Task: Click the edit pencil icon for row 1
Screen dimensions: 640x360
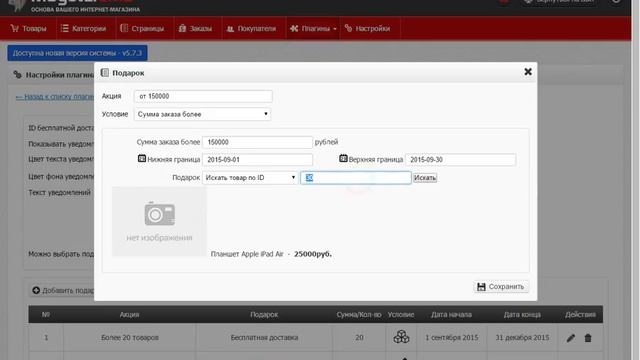Action: point(571,338)
